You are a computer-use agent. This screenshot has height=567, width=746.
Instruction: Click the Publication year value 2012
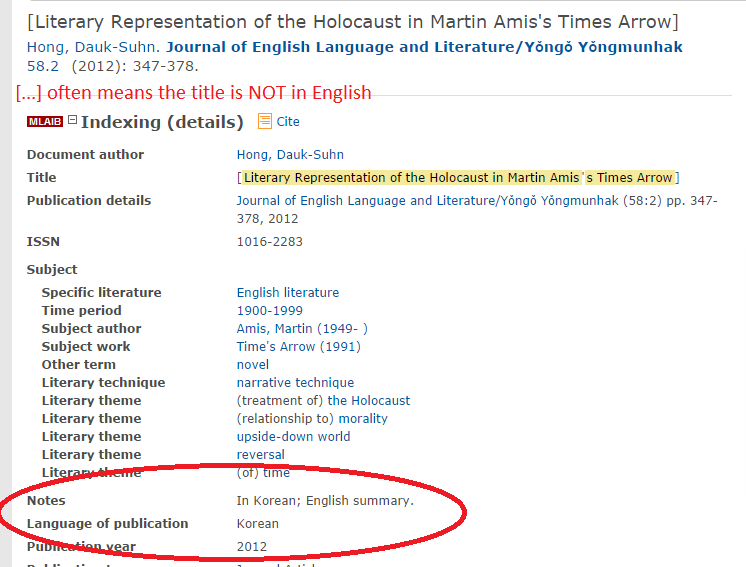coord(252,547)
